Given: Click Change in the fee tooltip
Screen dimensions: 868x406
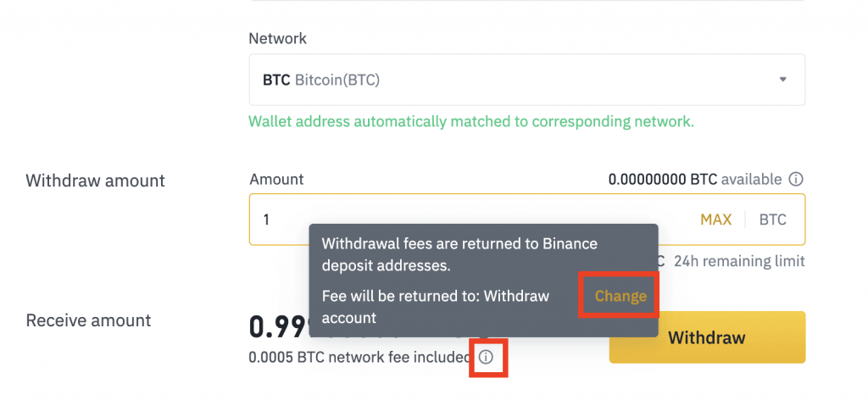Looking at the screenshot, I should coord(620,296).
